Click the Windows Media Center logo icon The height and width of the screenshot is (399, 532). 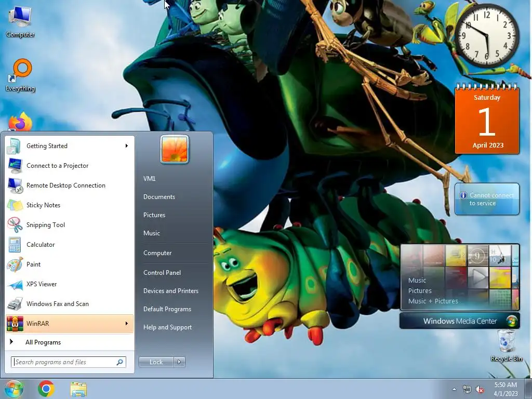(512, 321)
